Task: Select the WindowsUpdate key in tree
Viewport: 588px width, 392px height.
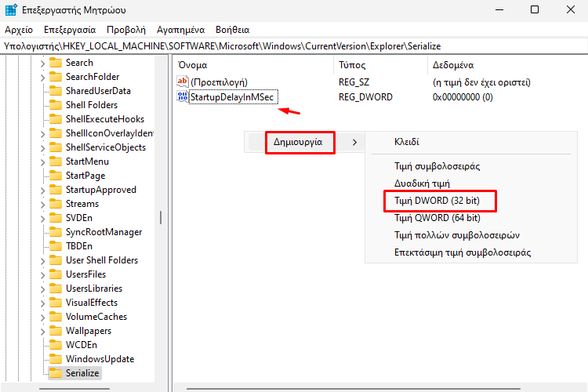Action: click(100, 359)
